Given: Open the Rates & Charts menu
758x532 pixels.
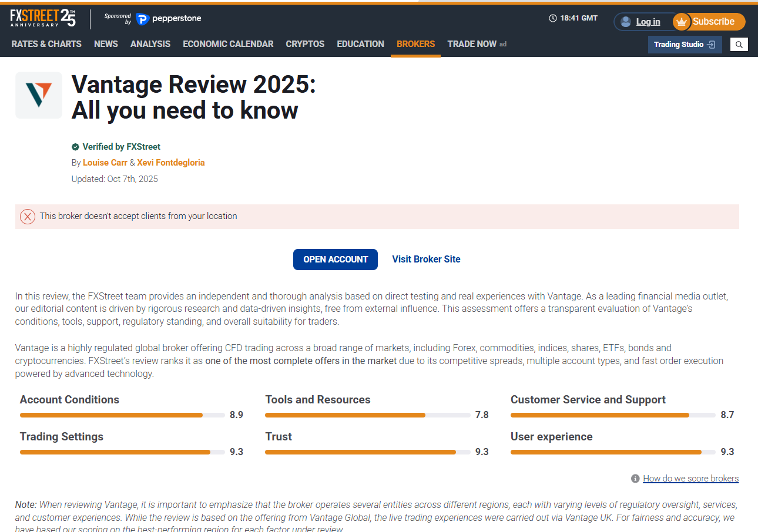Looking at the screenshot, I should tap(46, 44).
